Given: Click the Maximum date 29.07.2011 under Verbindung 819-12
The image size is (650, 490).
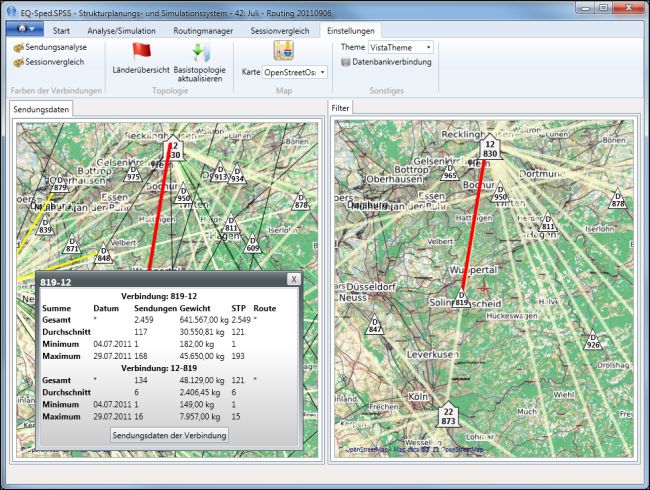Looking at the screenshot, I should click(x=112, y=356).
